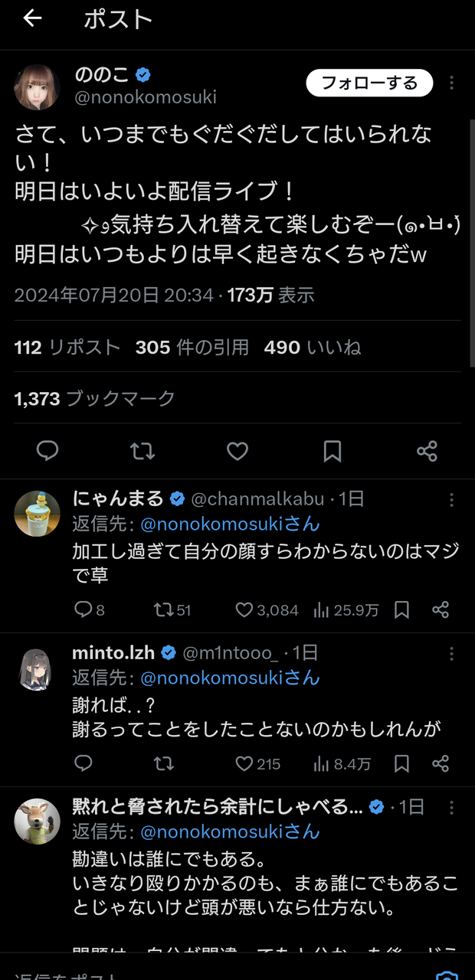Repost the main post via retweet icon
The width and height of the screenshot is (475, 980).
click(x=142, y=452)
